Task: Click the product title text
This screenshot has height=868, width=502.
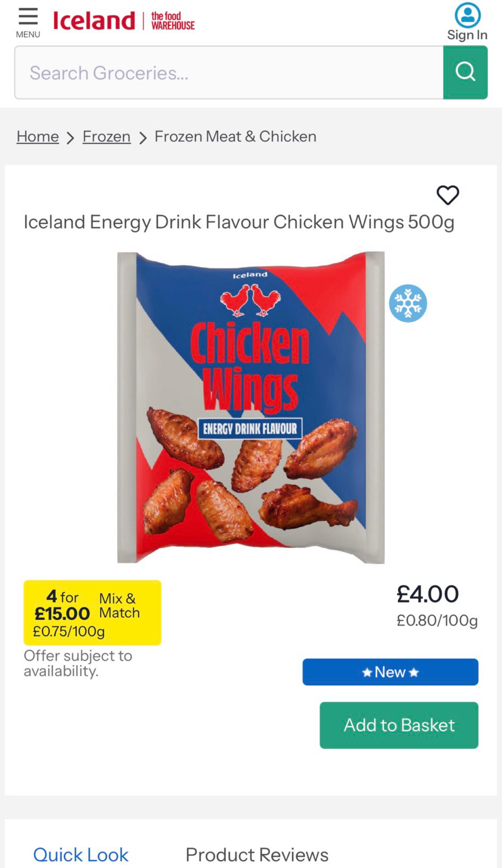Action: 239,223
